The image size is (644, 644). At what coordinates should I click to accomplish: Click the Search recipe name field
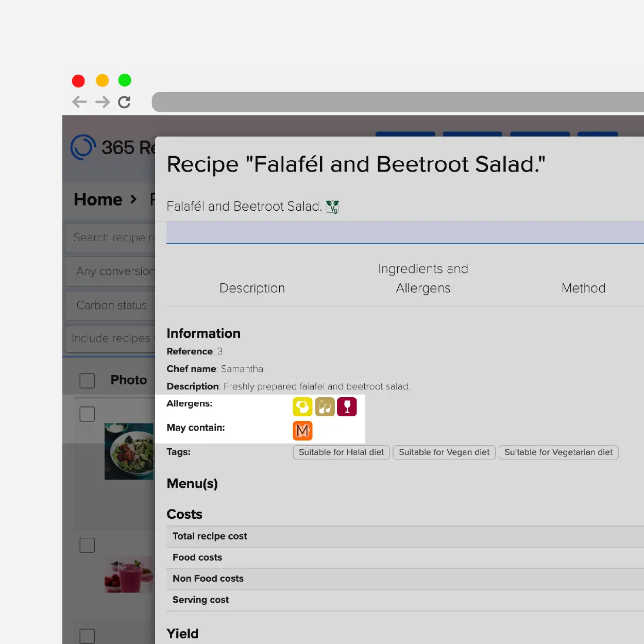pos(110,238)
